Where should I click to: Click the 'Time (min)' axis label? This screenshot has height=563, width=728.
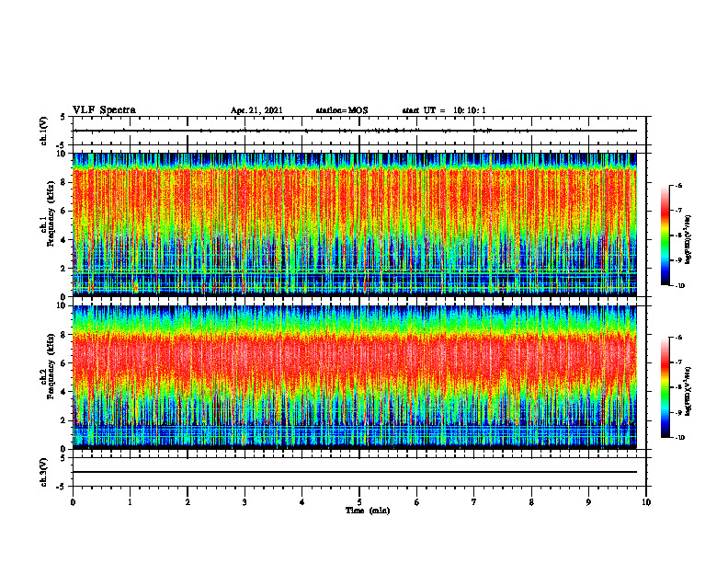click(x=368, y=511)
